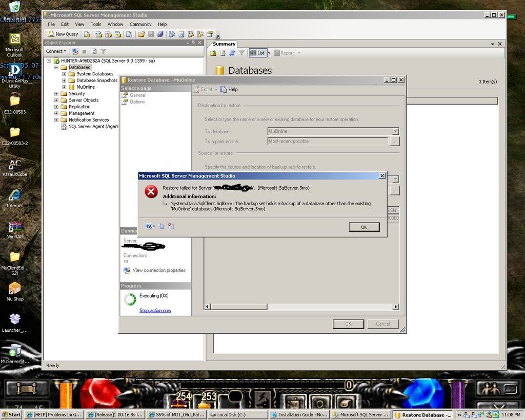Click the up-folder icon in Summary toolbar
The height and width of the screenshot is (420, 525).
point(213,53)
